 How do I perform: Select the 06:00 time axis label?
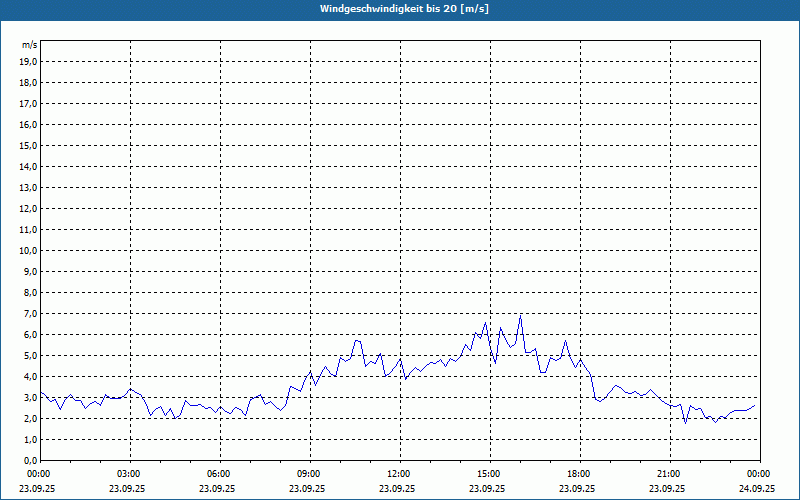pos(219,474)
